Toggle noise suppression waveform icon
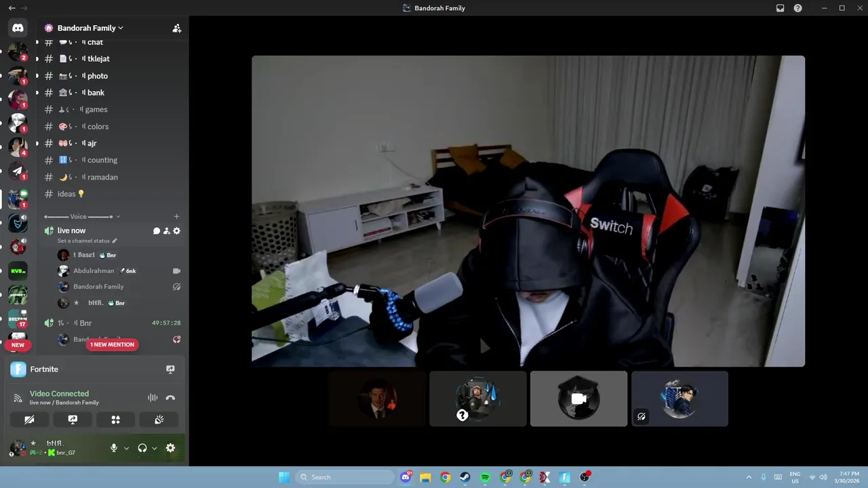868x488 pixels. [153, 398]
